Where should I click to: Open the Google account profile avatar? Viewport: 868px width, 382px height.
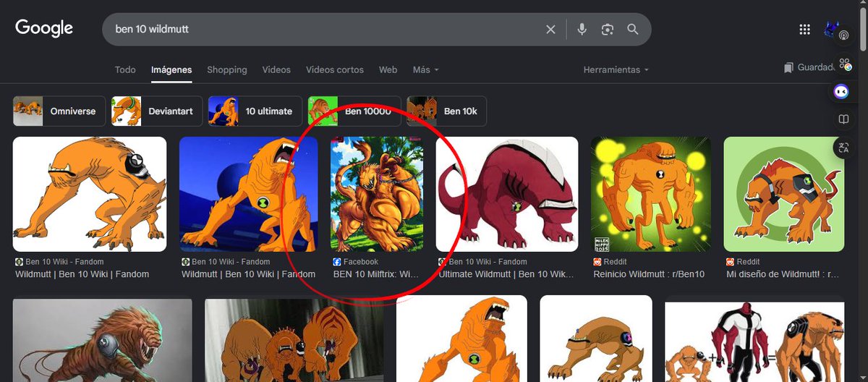pos(830,29)
